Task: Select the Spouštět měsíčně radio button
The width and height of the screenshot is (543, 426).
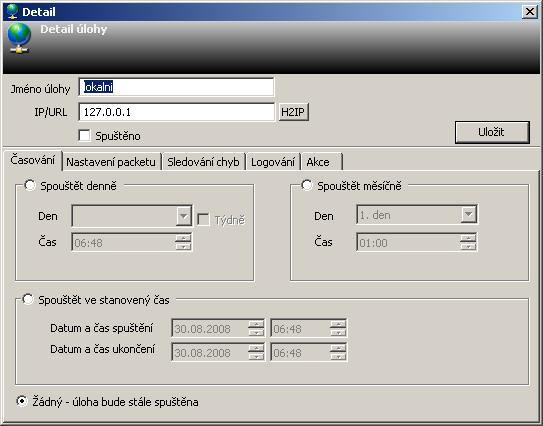Action: pos(307,185)
